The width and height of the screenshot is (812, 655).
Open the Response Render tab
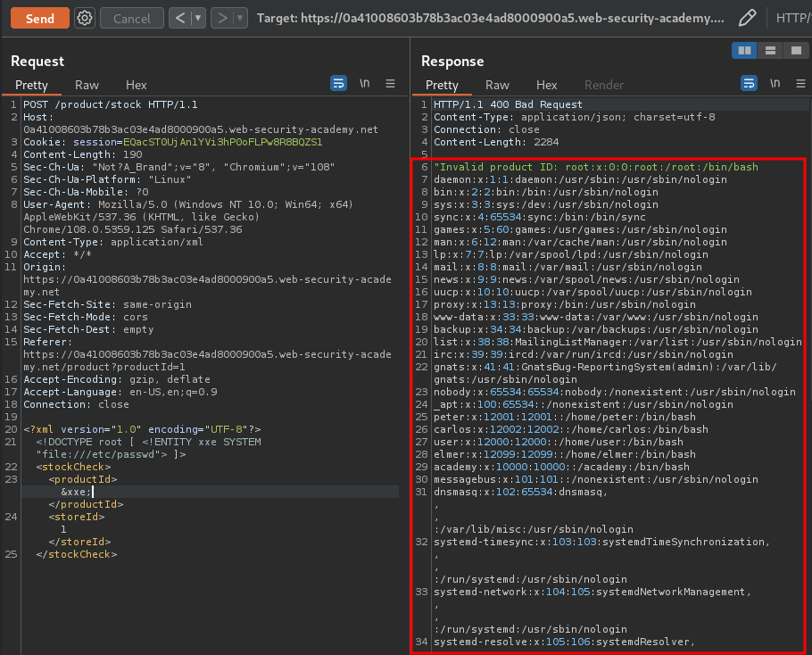(x=604, y=85)
